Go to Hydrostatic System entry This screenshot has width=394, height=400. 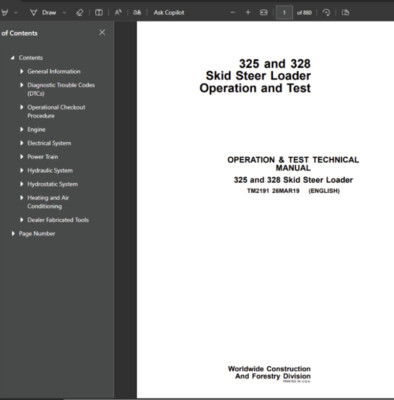(x=53, y=184)
